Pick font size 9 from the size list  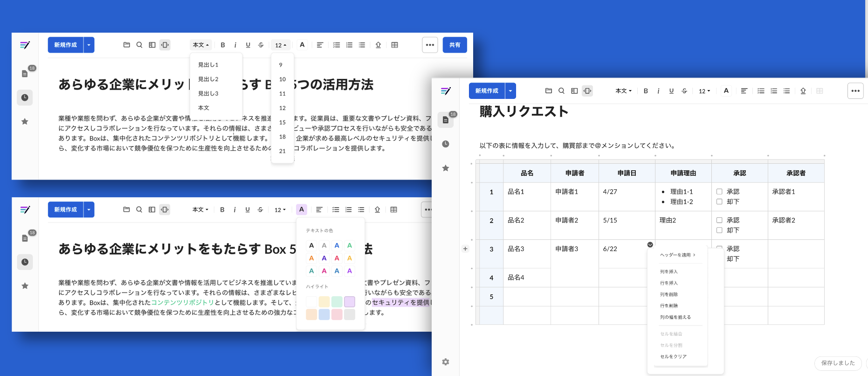tap(281, 65)
